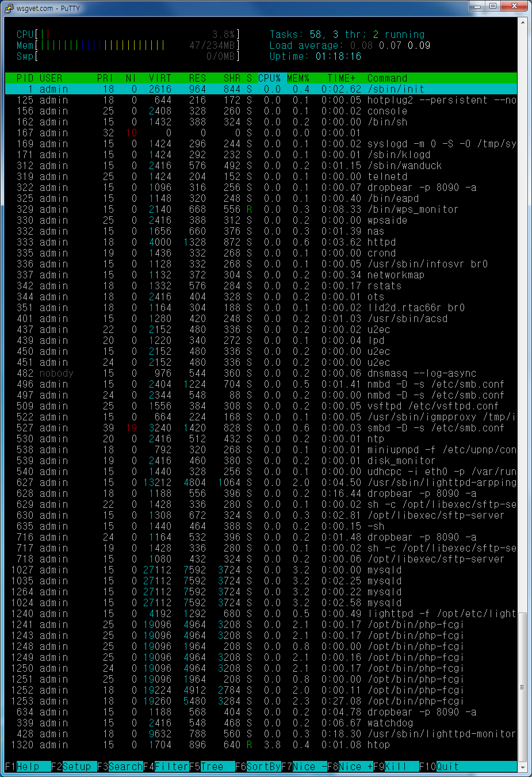This screenshot has width=532, height=777.
Task: Open Setup from the bottom function bar
Action: [76, 767]
